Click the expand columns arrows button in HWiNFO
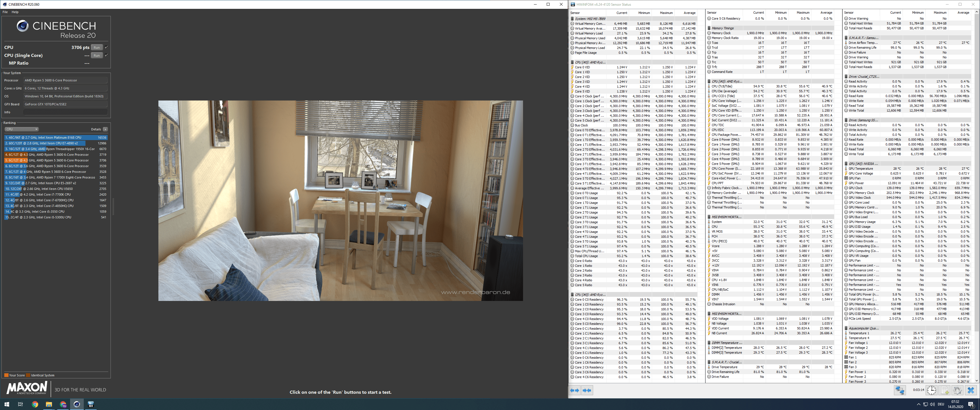 pyautogui.click(x=575, y=391)
